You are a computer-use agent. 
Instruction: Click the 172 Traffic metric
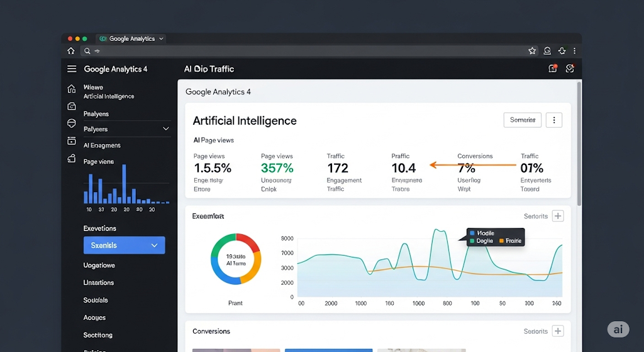[338, 168]
